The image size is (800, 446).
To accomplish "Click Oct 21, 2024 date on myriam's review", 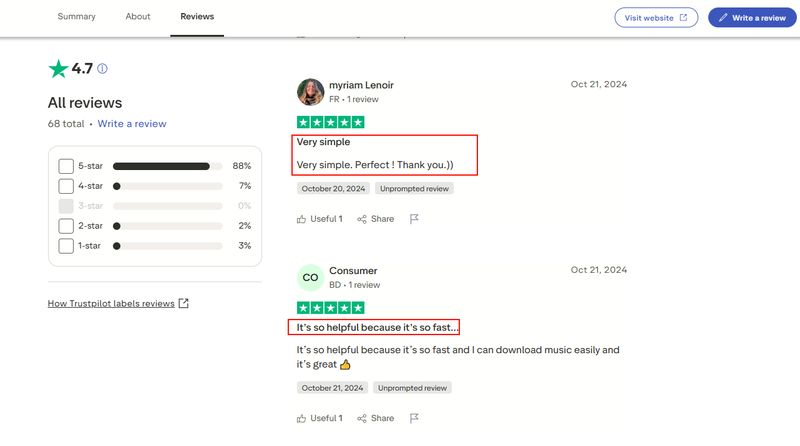I will 598,84.
